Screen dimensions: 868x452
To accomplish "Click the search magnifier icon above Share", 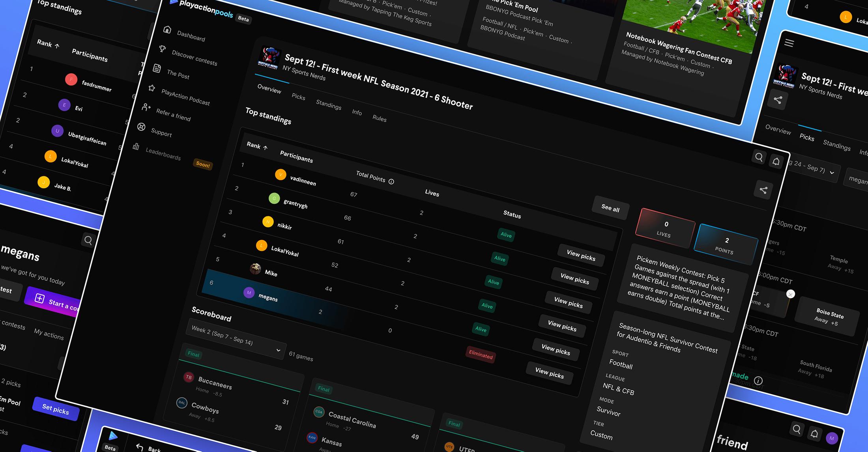I will pyautogui.click(x=759, y=157).
